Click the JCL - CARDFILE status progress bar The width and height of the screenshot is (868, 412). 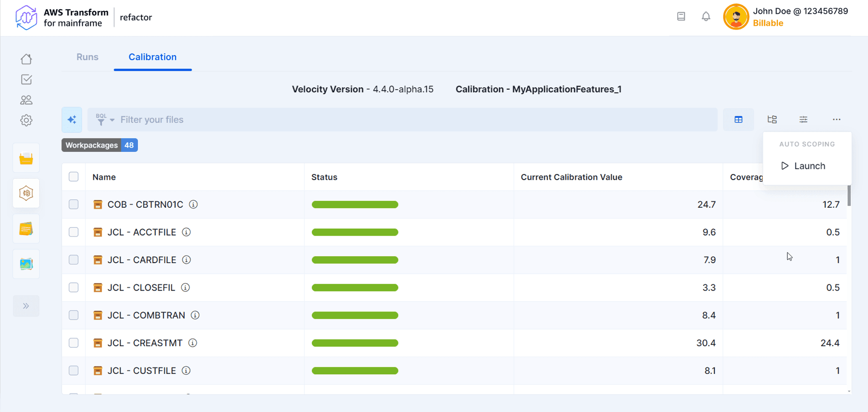(355, 260)
